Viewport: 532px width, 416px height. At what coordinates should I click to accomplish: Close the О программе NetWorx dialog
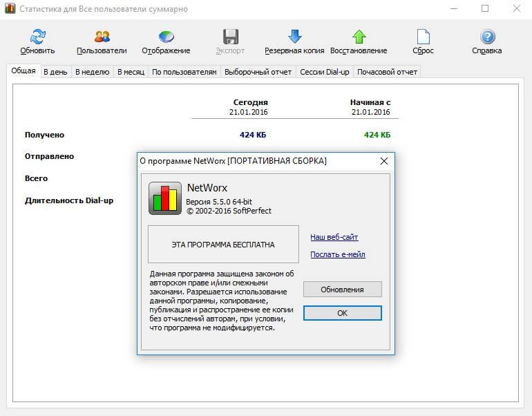pos(384,161)
